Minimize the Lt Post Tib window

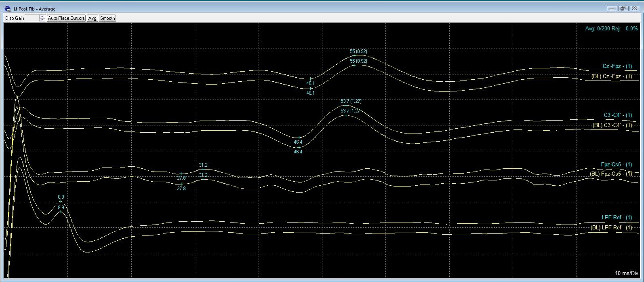tap(613, 8)
